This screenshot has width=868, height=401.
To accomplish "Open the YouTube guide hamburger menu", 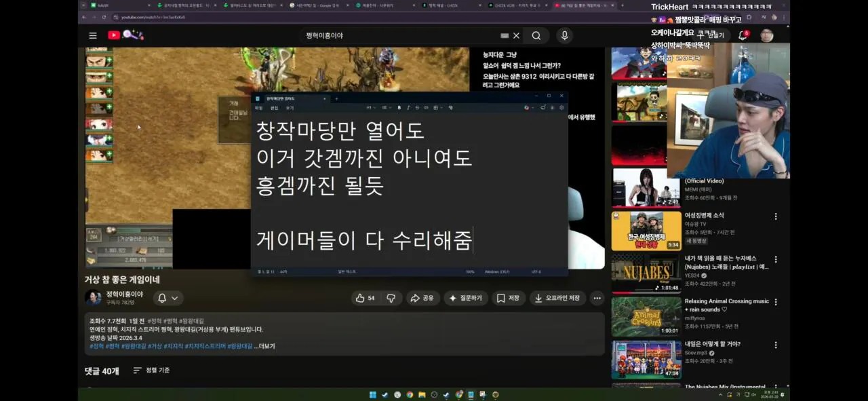I will (x=93, y=35).
